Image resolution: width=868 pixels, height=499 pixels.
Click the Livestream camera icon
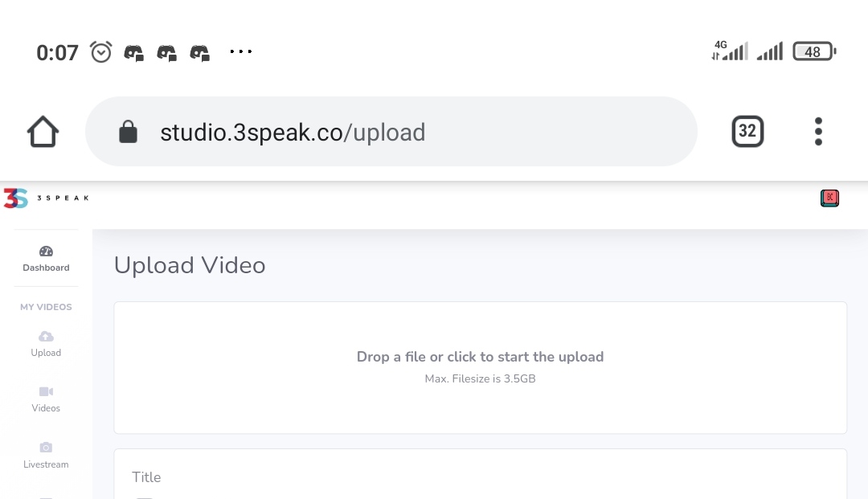pos(46,447)
